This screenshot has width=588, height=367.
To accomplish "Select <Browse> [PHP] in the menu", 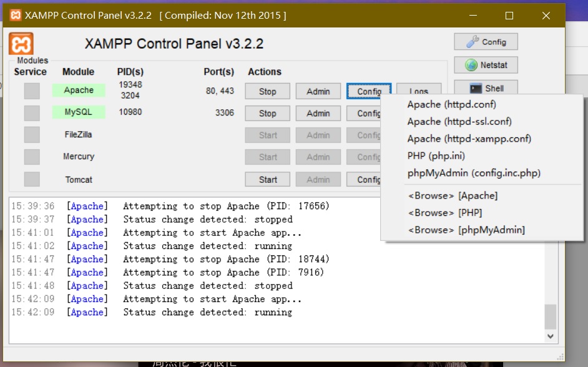I will [482, 213].
